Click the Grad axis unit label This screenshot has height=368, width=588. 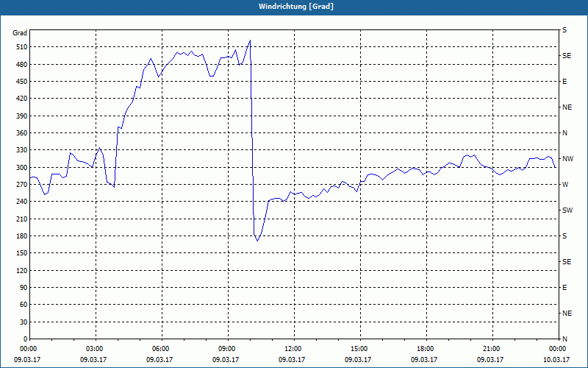point(20,33)
